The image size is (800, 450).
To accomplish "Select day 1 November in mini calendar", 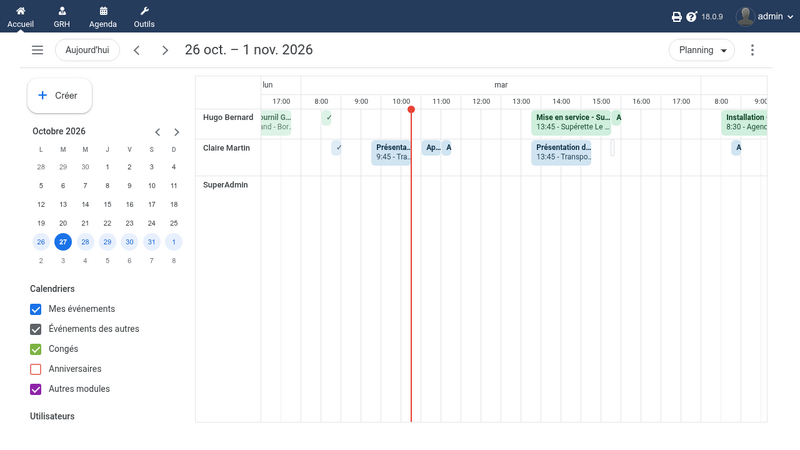I will coord(174,242).
